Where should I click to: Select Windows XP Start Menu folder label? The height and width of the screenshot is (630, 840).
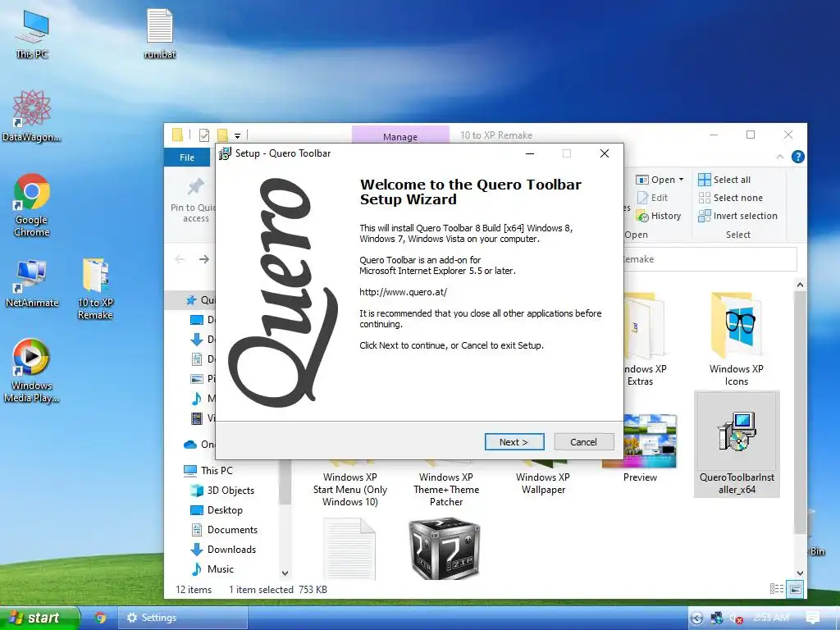click(350, 489)
